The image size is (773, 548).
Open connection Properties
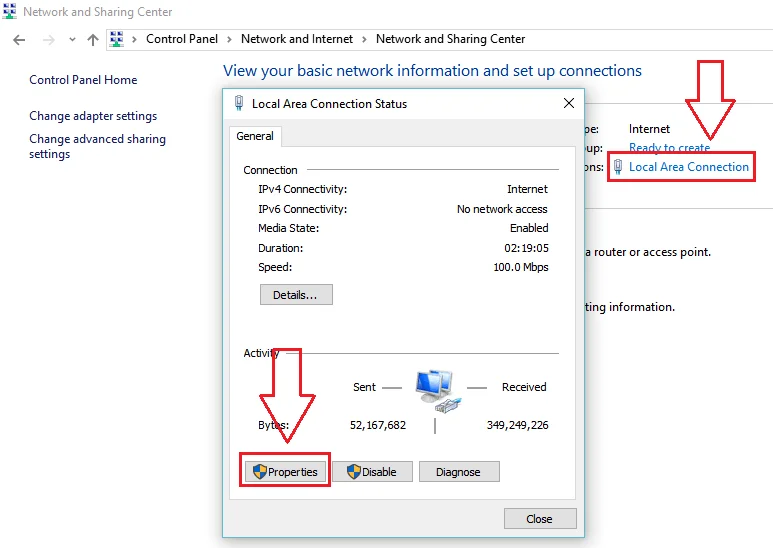285,472
